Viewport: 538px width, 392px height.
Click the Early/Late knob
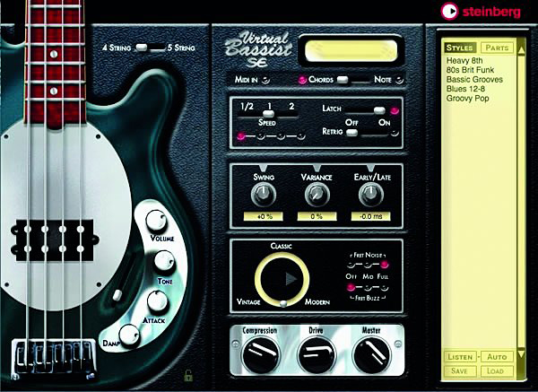coord(370,195)
